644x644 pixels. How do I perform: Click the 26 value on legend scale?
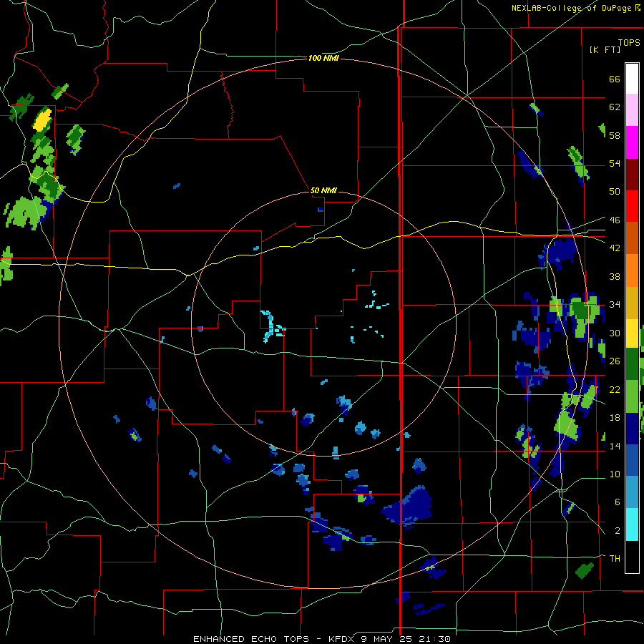[615, 361]
